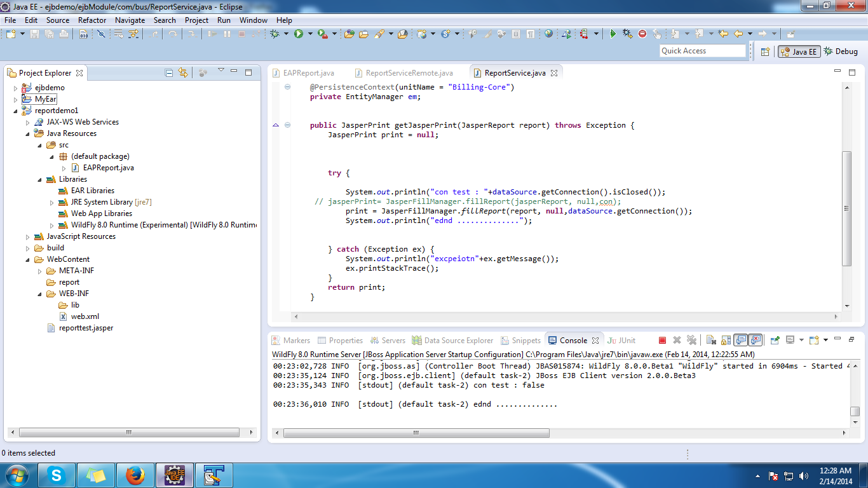Toggle the fold marker beside getJasperPrint method

tap(287, 125)
